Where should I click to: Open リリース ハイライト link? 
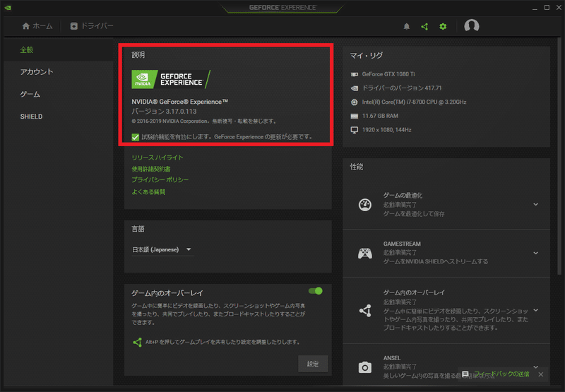click(x=157, y=158)
